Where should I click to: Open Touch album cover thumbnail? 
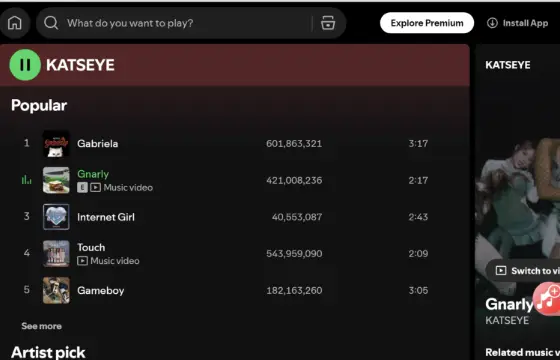tap(56, 254)
